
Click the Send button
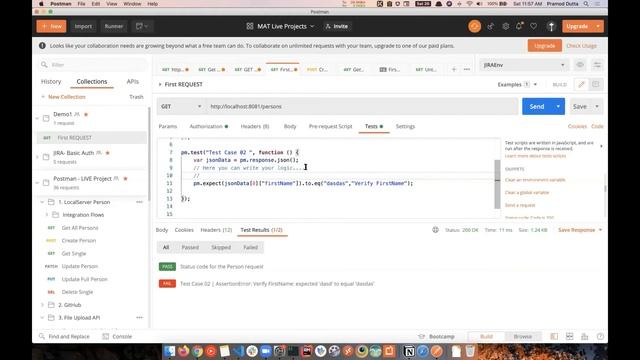(537, 107)
